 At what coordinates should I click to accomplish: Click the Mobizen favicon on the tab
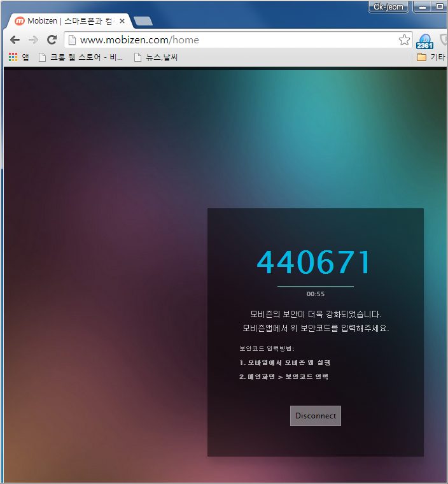click(20, 21)
